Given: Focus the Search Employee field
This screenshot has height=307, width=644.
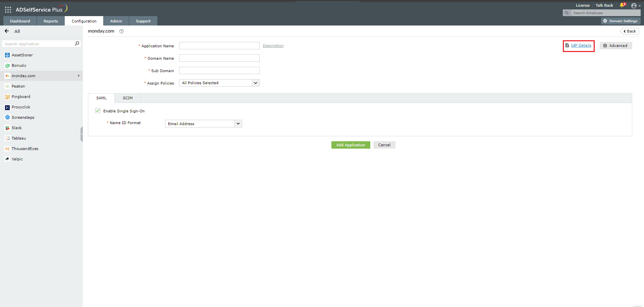Looking at the screenshot, I should [x=605, y=13].
